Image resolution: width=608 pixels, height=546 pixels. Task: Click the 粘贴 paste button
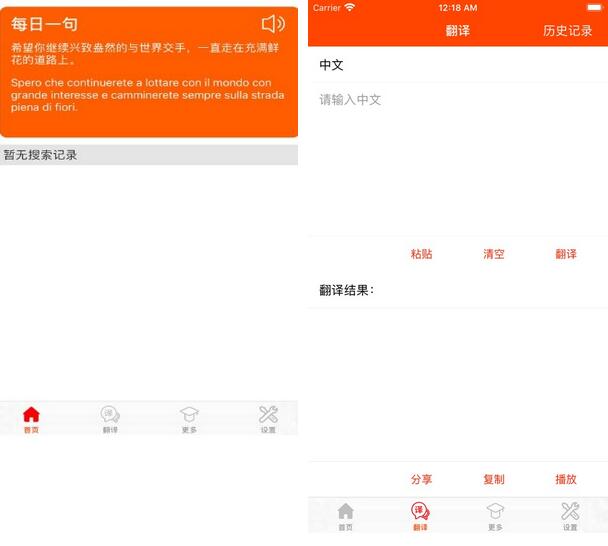coord(421,254)
